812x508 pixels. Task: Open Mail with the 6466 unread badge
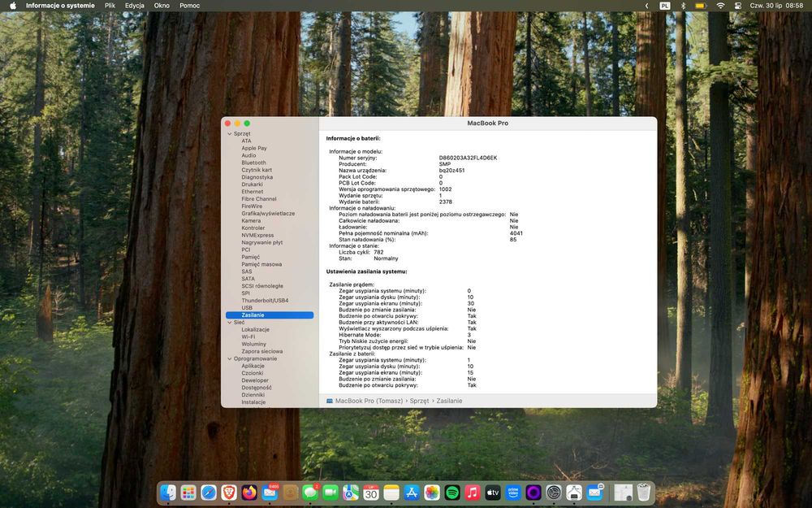270,493
